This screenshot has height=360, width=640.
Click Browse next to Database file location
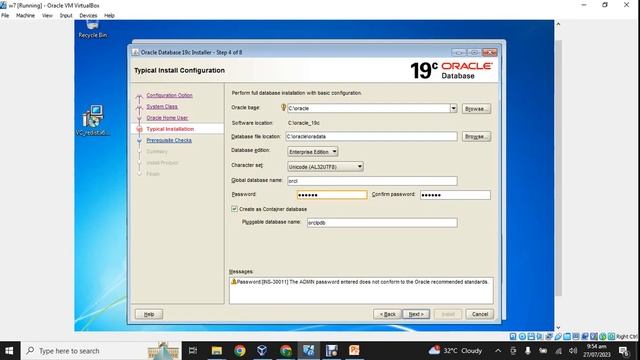[x=476, y=137]
